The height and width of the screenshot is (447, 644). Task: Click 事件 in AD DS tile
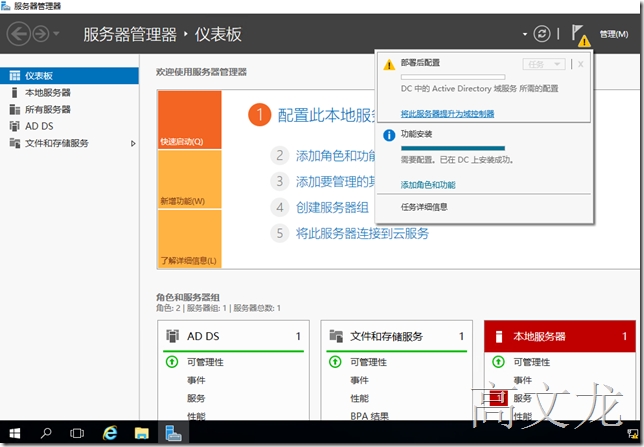point(196,380)
